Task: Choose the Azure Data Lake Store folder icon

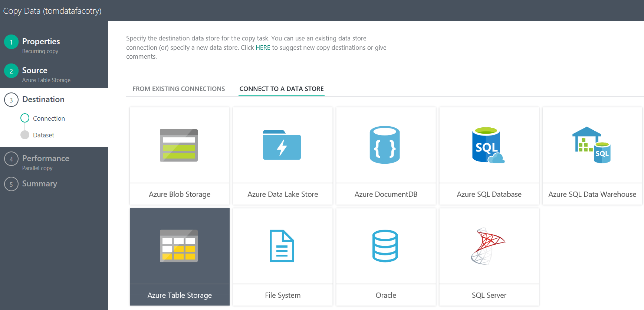Action: tap(282, 145)
